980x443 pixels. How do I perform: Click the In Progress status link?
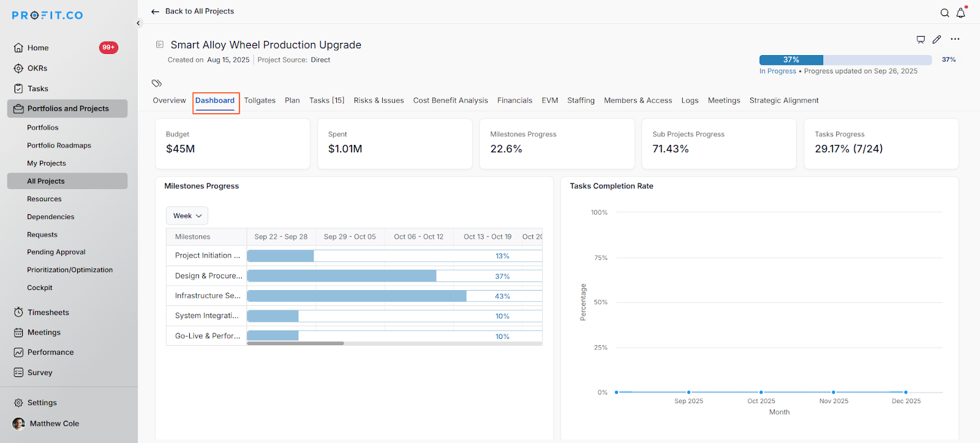(777, 72)
